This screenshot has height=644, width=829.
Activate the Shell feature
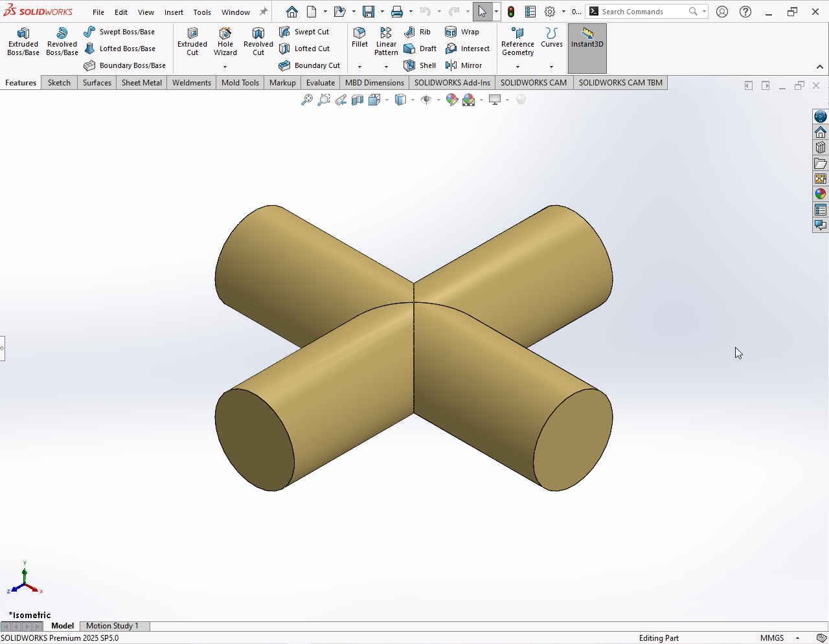click(420, 65)
